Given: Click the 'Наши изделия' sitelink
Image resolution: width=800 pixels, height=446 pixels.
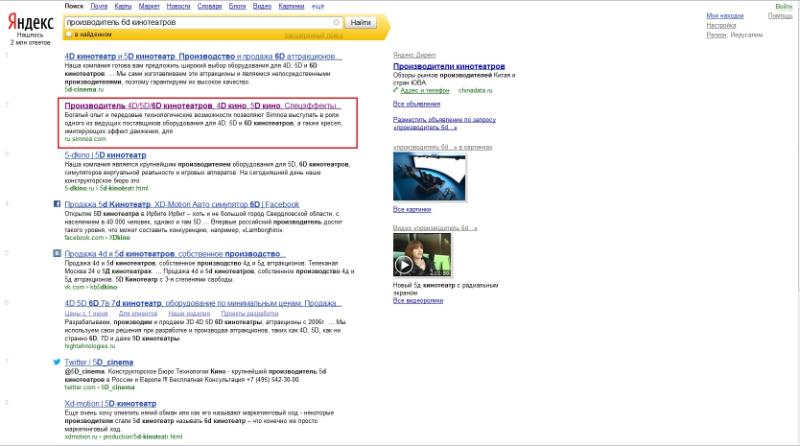Looking at the screenshot, I should pyautogui.click(x=189, y=313).
